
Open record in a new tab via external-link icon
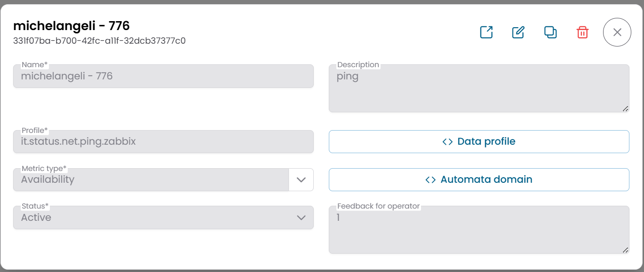pyautogui.click(x=486, y=32)
